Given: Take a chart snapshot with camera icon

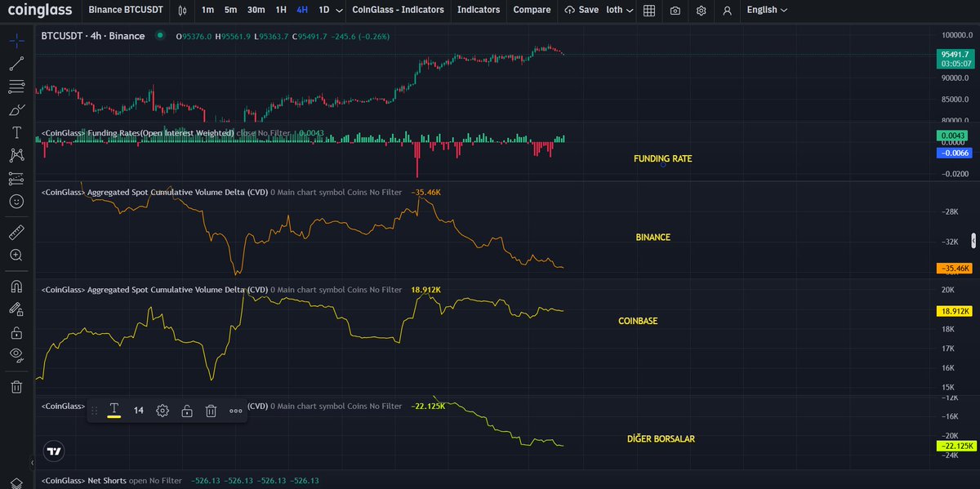Looking at the screenshot, I should (x=675, y=11).
